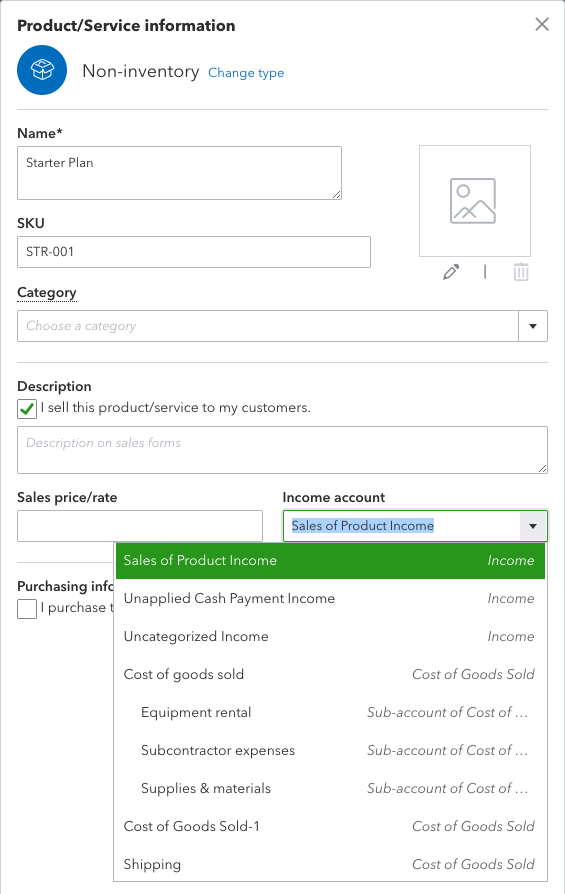
Task: Click the SKU field with STR-001
Action: coord(194,252)
